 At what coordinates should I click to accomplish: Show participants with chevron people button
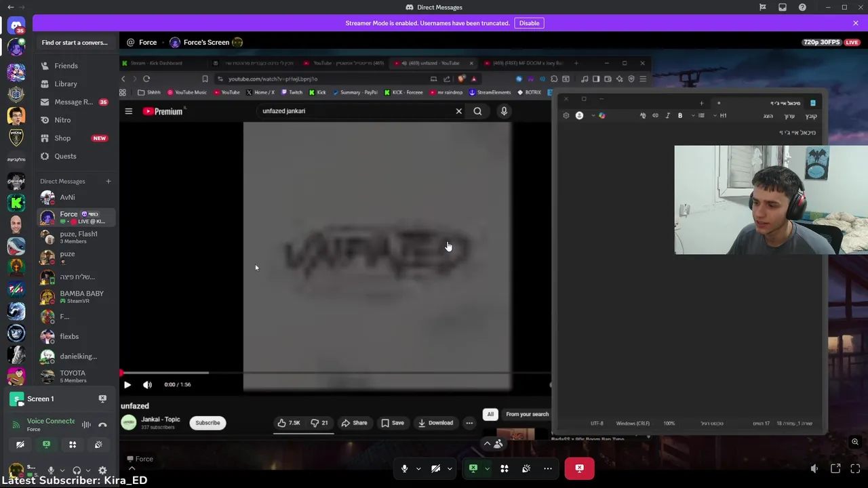click(x=493, y=444)
